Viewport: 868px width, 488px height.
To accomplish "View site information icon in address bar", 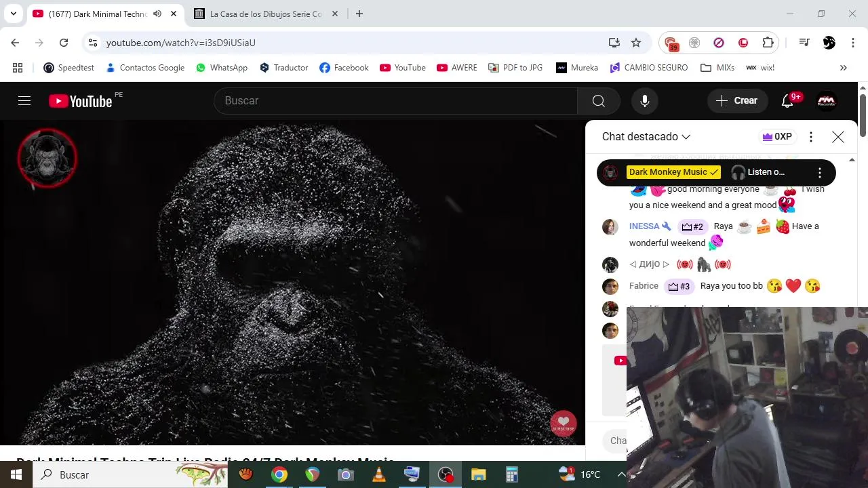I will [x=94, y=43].
